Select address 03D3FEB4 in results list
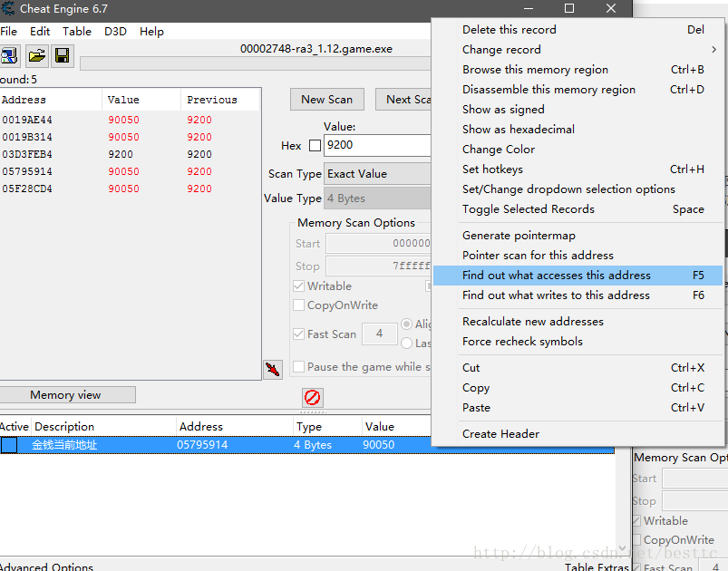Image resolution: width=728 pixels, height=571 pixels. pyautogui.click(x=27, y=154)
